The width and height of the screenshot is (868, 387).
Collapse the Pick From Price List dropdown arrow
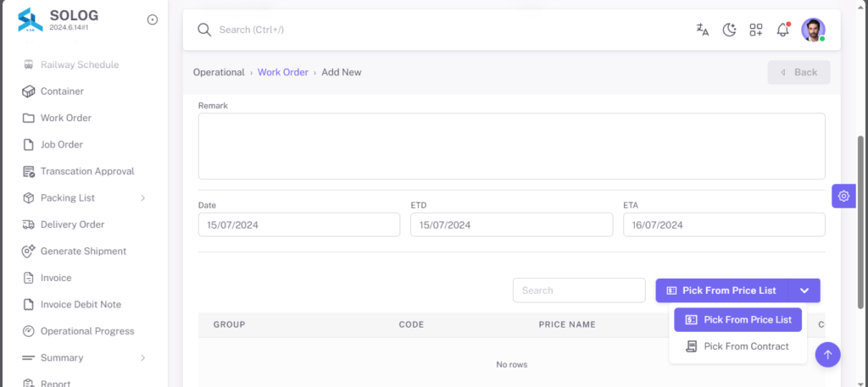point(804,290)
